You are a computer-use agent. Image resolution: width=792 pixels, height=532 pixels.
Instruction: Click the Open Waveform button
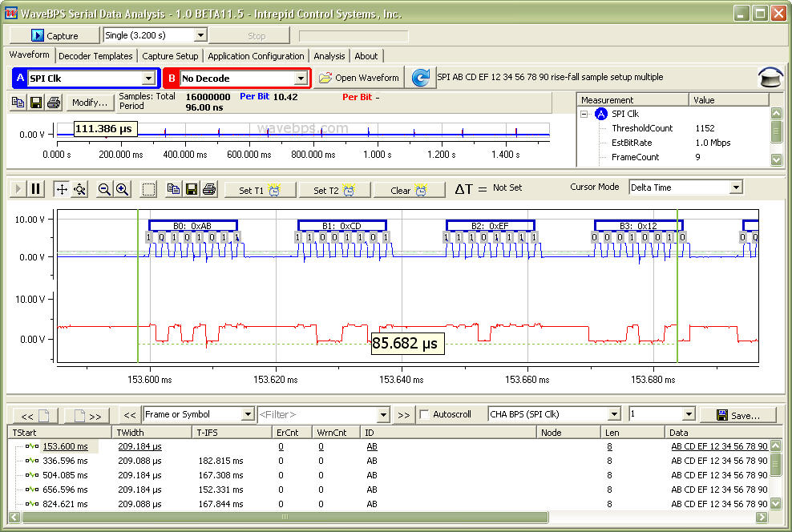pos(359,78)
